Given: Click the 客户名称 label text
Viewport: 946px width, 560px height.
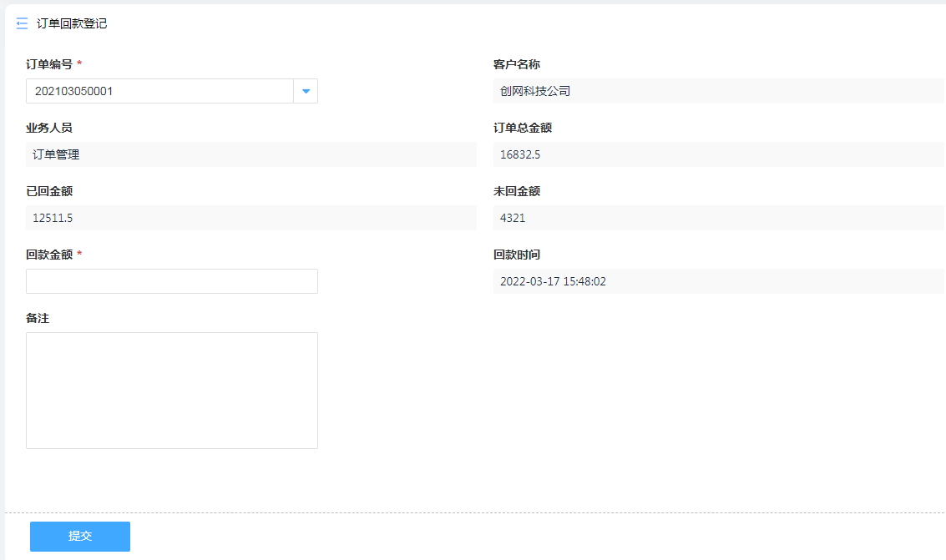Looking at the screenshot, I should pos(517,64).
